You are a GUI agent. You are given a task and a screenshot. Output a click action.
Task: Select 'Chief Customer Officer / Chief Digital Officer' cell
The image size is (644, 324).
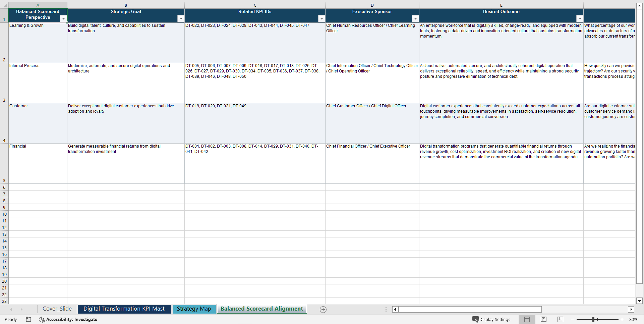coord(372,123)
